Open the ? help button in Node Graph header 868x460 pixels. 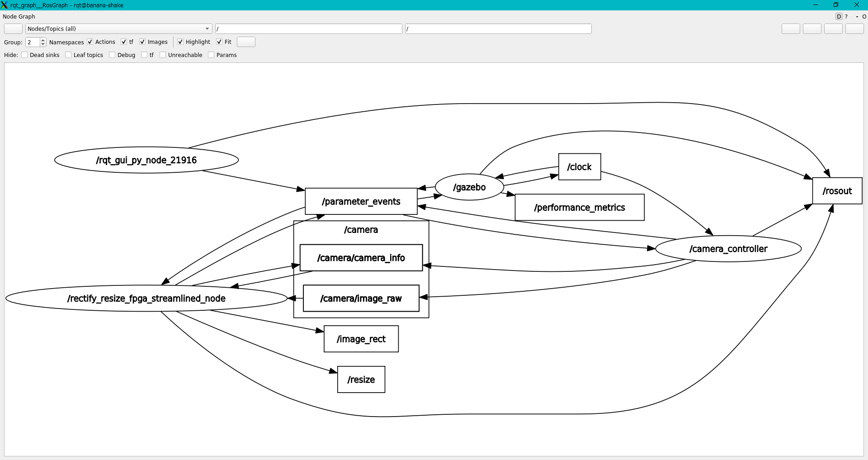tap(846, 16)
